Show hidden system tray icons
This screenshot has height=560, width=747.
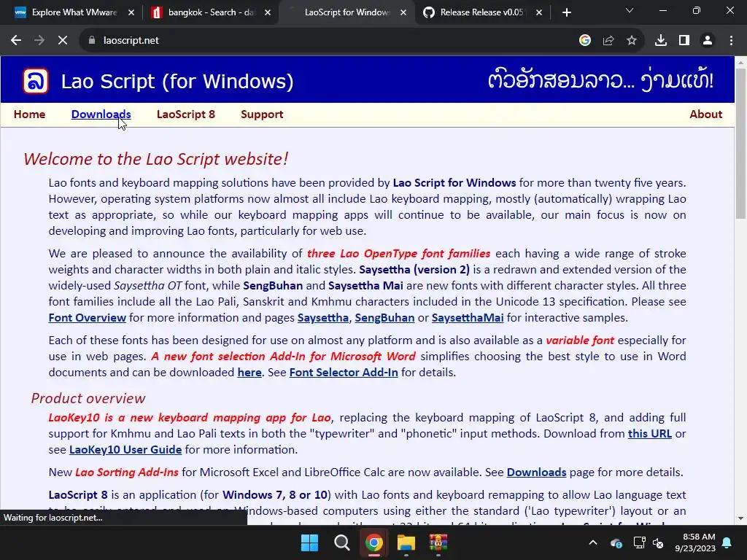tap(593, 542)
